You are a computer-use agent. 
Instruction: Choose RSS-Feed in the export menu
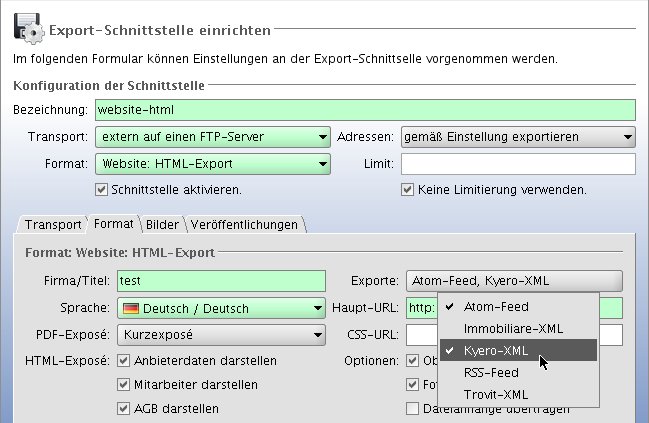point(490,372)
